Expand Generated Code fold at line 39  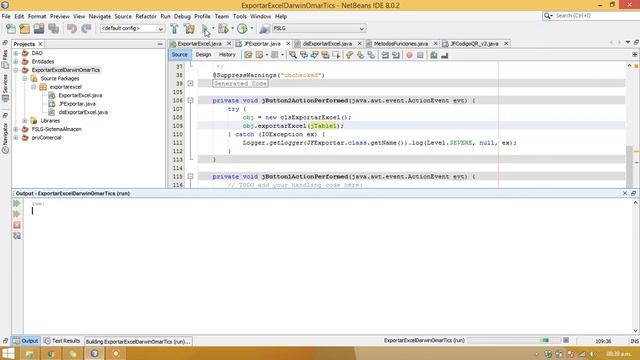(190, 83)
